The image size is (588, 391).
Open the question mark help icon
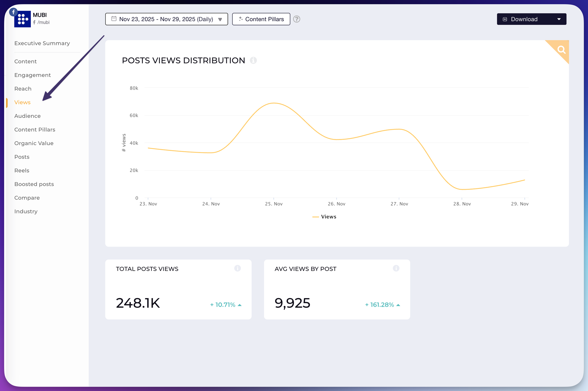tap(297, 19)
